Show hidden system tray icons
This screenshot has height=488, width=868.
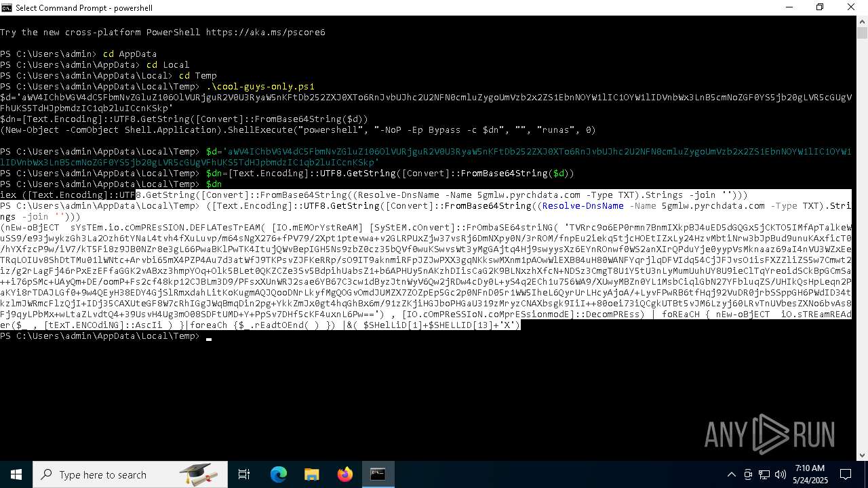[731, 474]
